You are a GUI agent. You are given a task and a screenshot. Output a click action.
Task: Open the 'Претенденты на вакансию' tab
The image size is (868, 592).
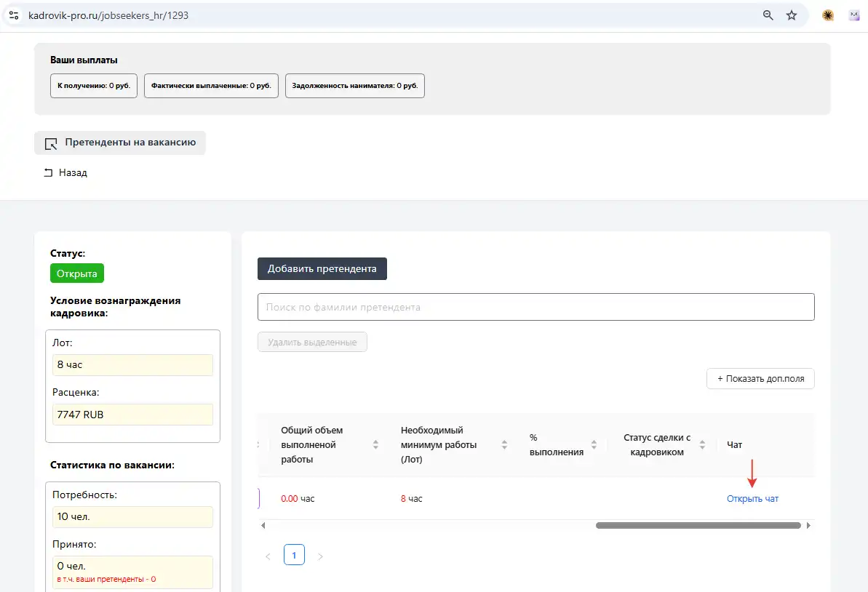(120, 143)
